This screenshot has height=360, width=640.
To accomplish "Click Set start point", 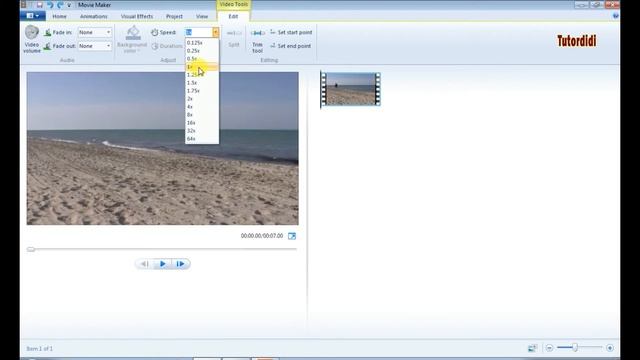I will [291, 32].
